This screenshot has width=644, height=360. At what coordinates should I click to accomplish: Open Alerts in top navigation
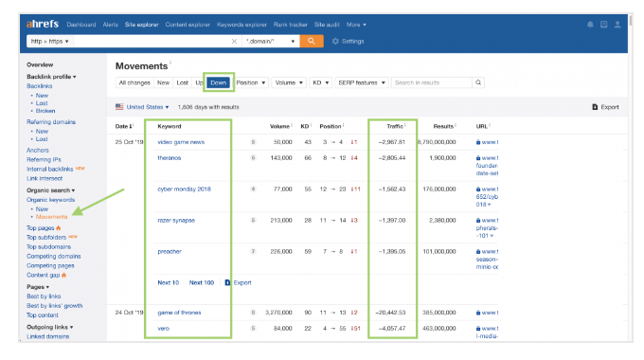pyautogui.click(x=111, y=25)
